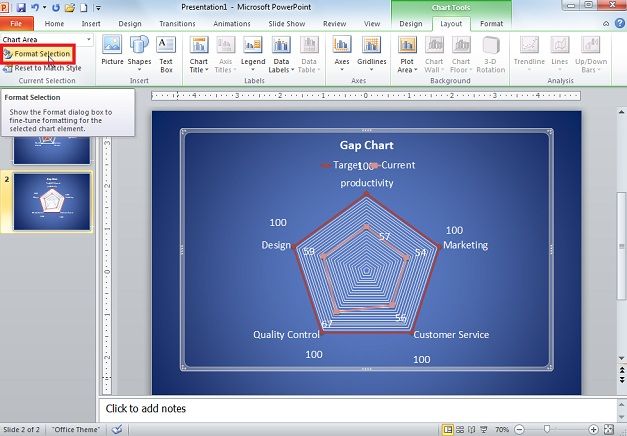Open the Data Labels options
627x436 pixels.
click(281, 55)
